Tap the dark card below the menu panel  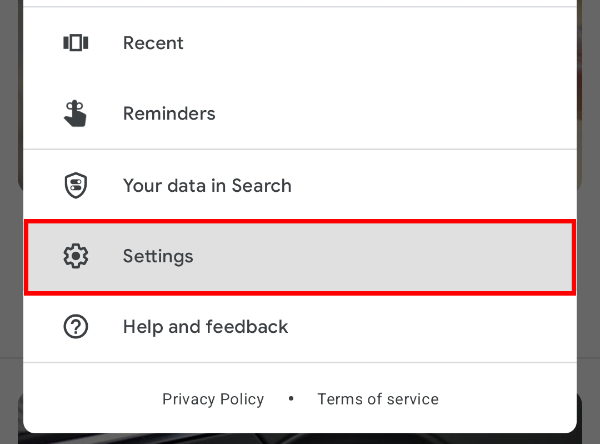point(300,438)
